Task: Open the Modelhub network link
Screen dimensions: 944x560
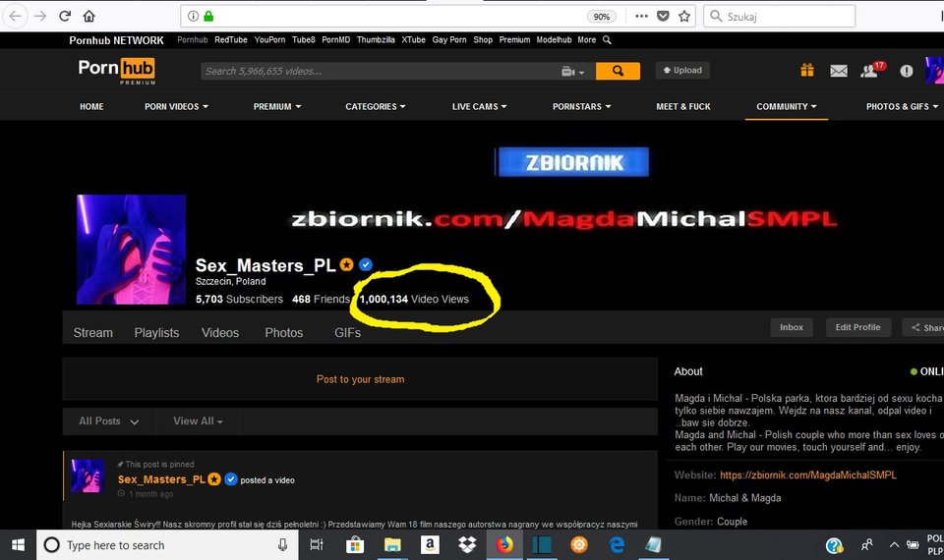Action: (x=554, y=39)
